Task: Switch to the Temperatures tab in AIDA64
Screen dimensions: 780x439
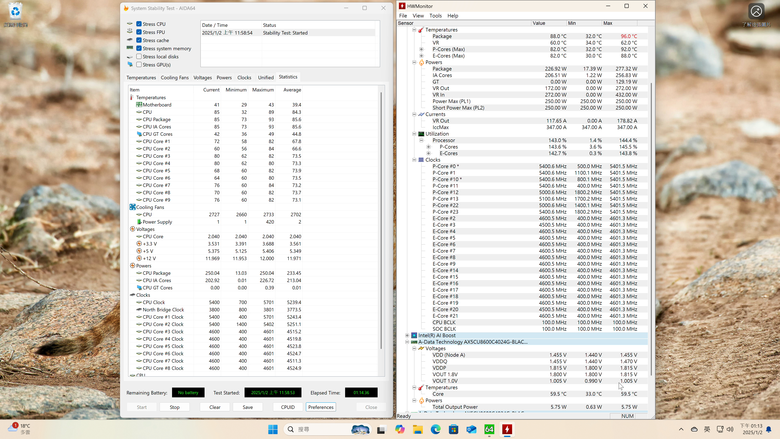Action: click(x=141, y=78)
